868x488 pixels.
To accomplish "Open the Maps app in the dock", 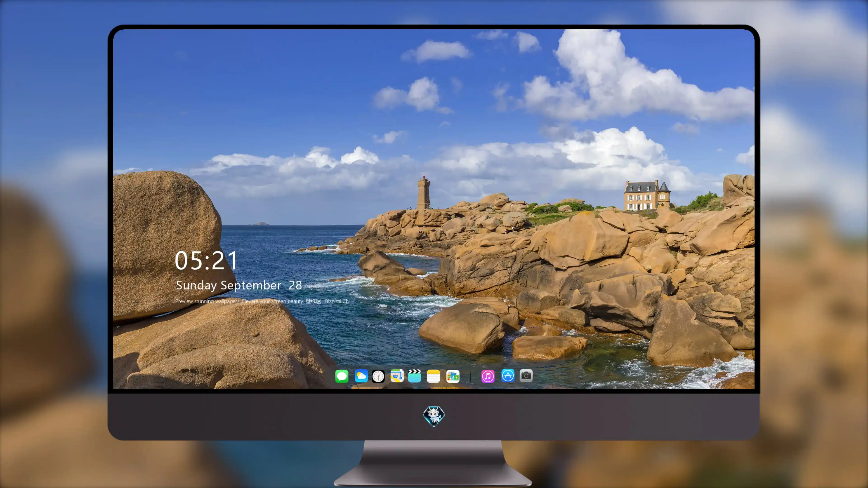I will (x=397, y=376).
